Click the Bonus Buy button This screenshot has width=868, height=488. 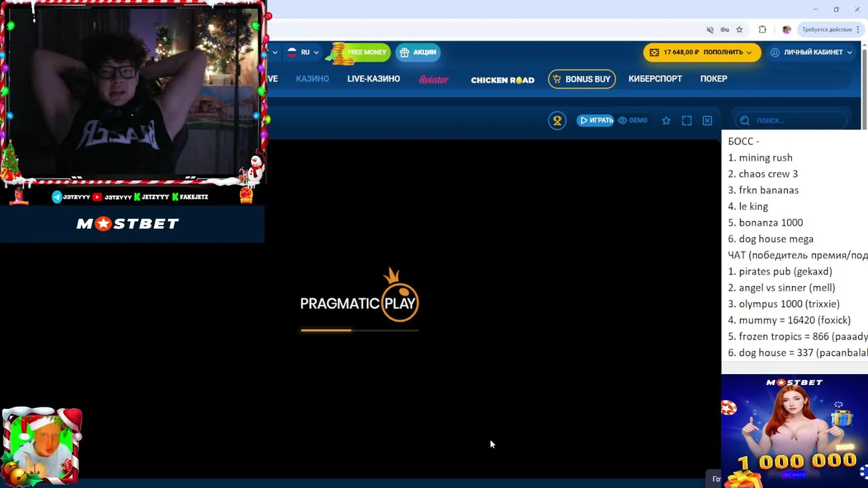pos(582,79)
